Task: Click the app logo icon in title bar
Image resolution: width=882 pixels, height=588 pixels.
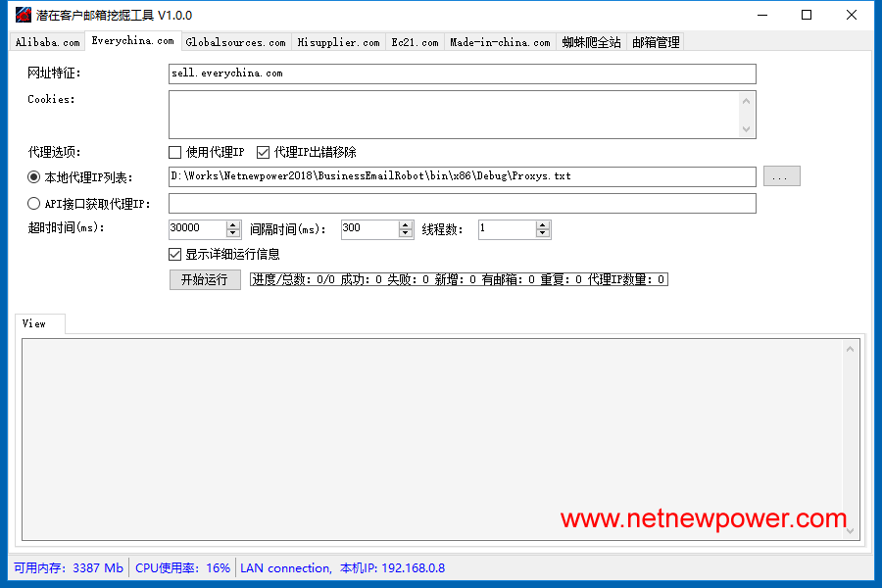Action: tap(22, 15)
